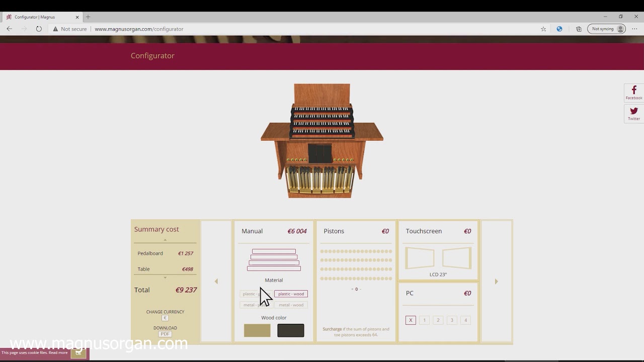Click the Not secure site info indicator

pos(70,29)
